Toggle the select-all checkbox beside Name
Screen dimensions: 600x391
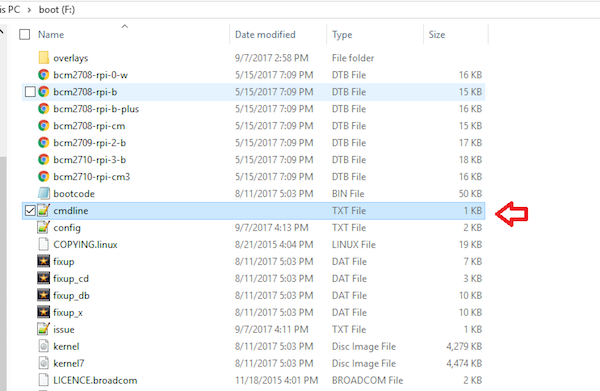coord(24,34)
